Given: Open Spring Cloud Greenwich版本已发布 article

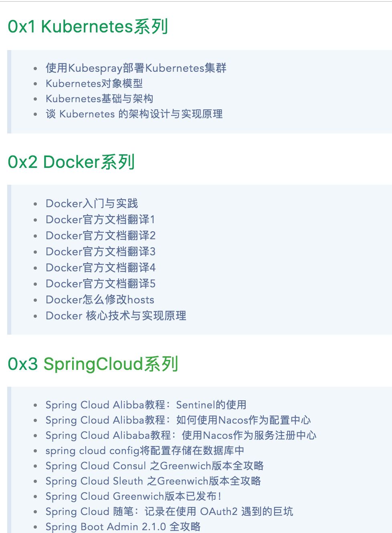Looking at the screenshot, I should click(x=133, y=496).
